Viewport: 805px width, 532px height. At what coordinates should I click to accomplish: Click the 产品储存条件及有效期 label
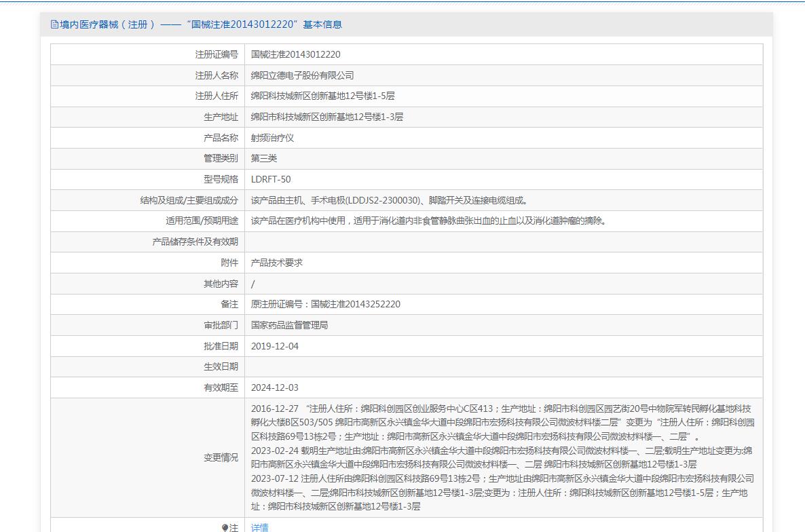(x=195, y=242)
